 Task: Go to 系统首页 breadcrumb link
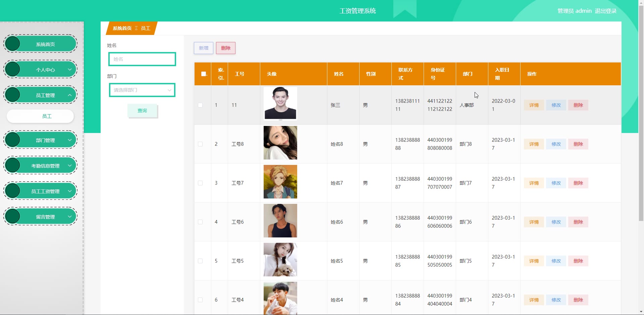122,28
